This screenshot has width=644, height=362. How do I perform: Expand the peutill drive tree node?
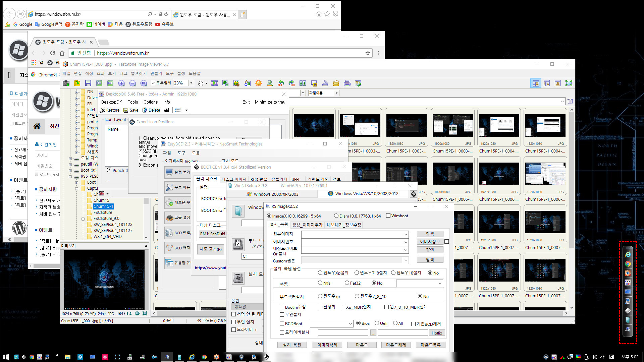pyautogui.click(x=70, y=164)
